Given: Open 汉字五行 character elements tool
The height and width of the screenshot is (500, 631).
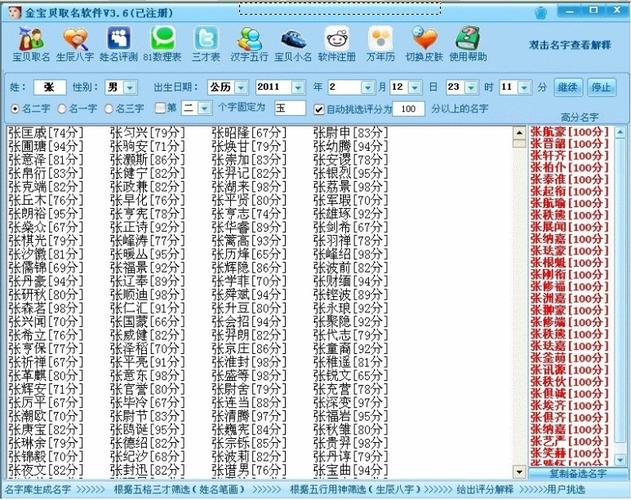Looking at the screenshot, I should point(250,44).
